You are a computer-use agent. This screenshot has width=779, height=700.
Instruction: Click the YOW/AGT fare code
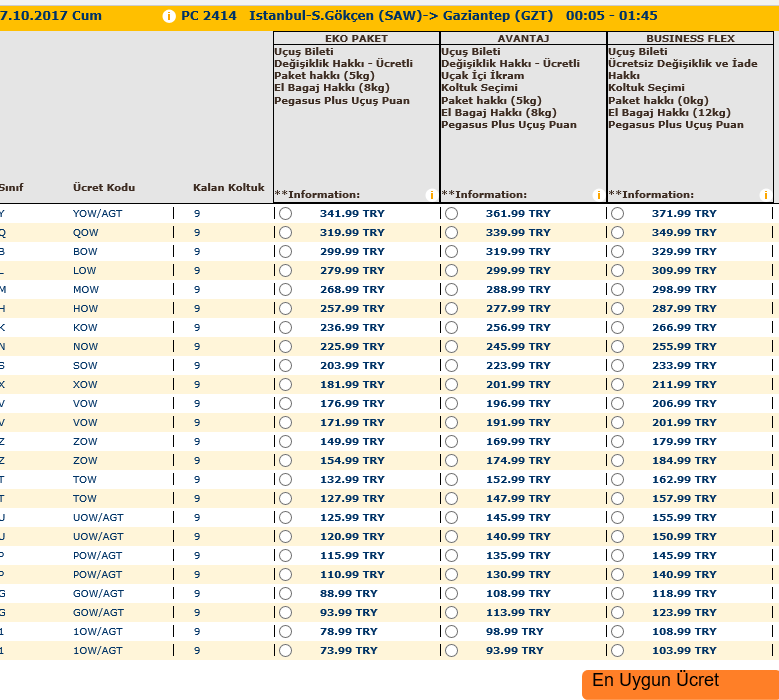point(97,214)
